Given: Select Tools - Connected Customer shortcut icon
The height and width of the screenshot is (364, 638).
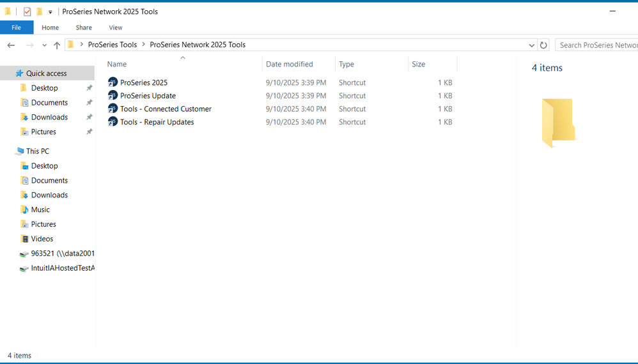Looking at the screenshot, I should coord(113,109).
